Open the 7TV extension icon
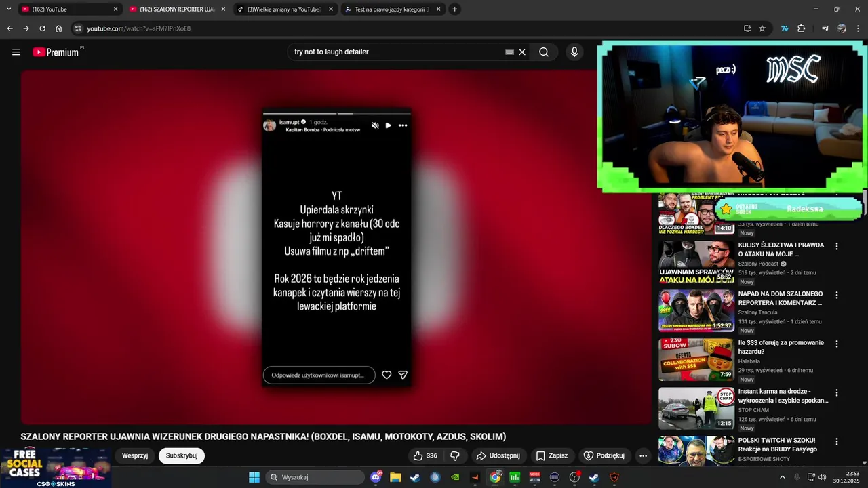Viewport: 868px width, 488px height. [785, 28]
